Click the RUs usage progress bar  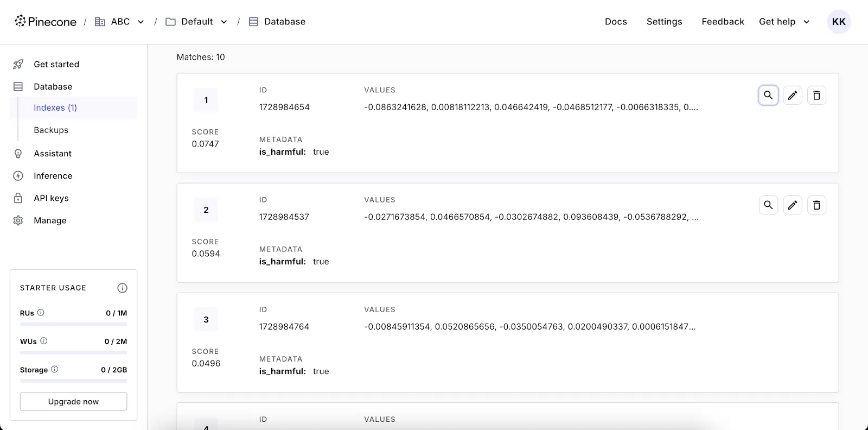pyautogui.click(x=73, y=324)
